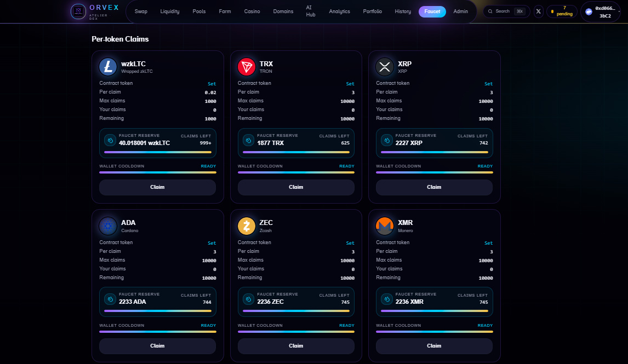This screenshot has width=628, height=364.
Task: Click the '2236 XMR' reserve amount
Action: (x=409, y=302)
